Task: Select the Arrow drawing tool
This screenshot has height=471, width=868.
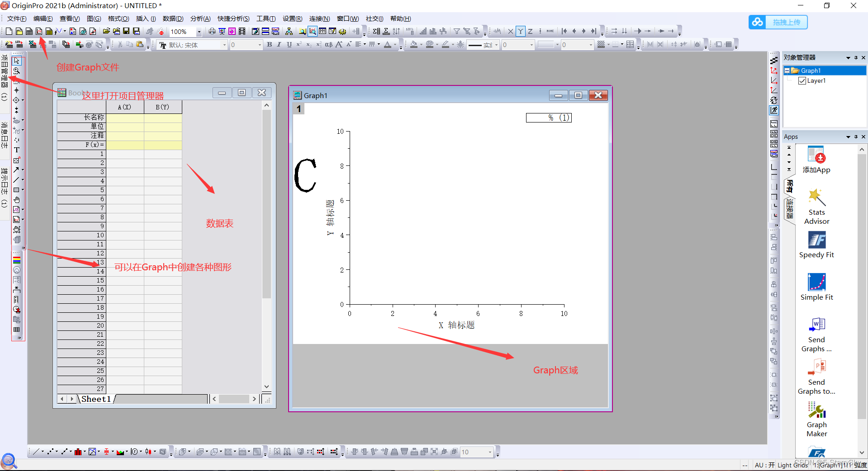Action: (x=16, y=170)
